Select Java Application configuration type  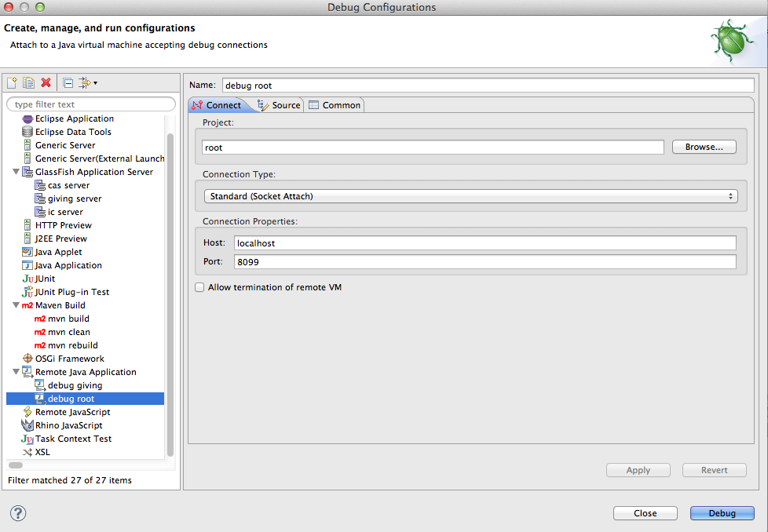coord(68,265)
